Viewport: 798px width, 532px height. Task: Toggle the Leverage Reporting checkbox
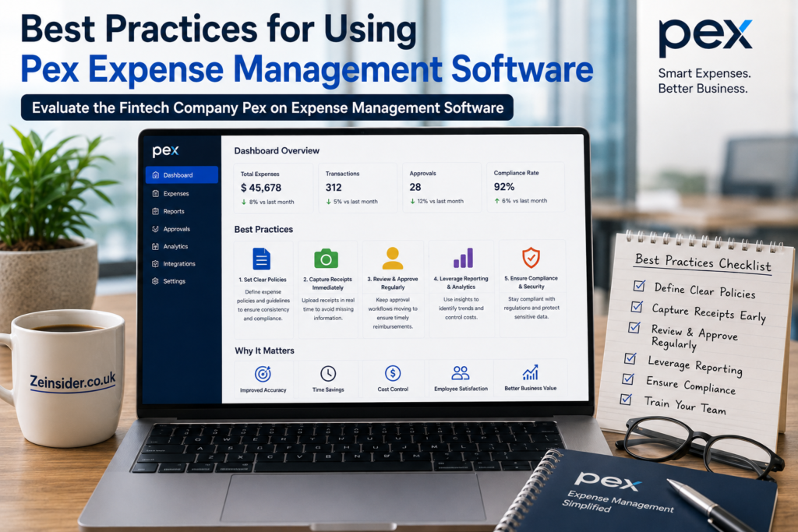tap(630, 358)
